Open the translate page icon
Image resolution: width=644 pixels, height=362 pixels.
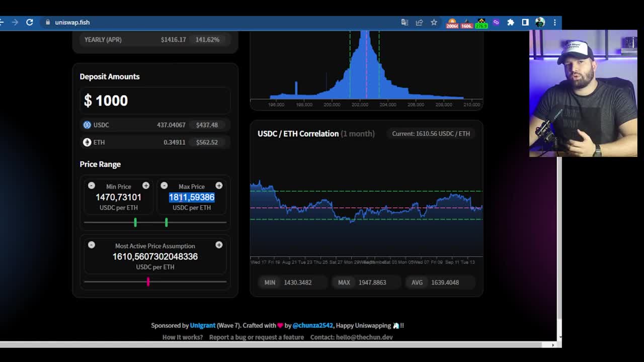tap(405, 22)
